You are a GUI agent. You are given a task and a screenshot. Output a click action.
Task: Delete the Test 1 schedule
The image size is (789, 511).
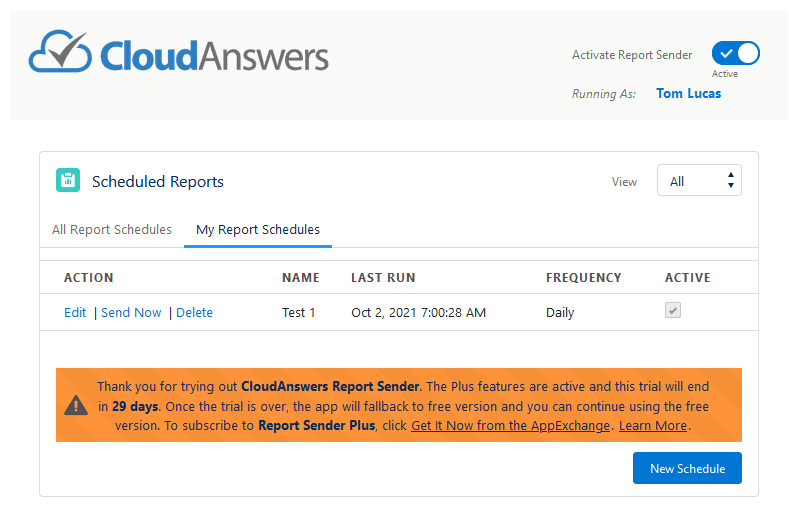(x=194, y=312)
